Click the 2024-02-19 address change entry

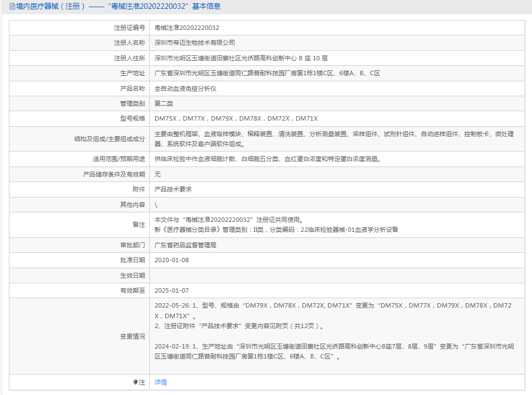(x=334, y=351)
